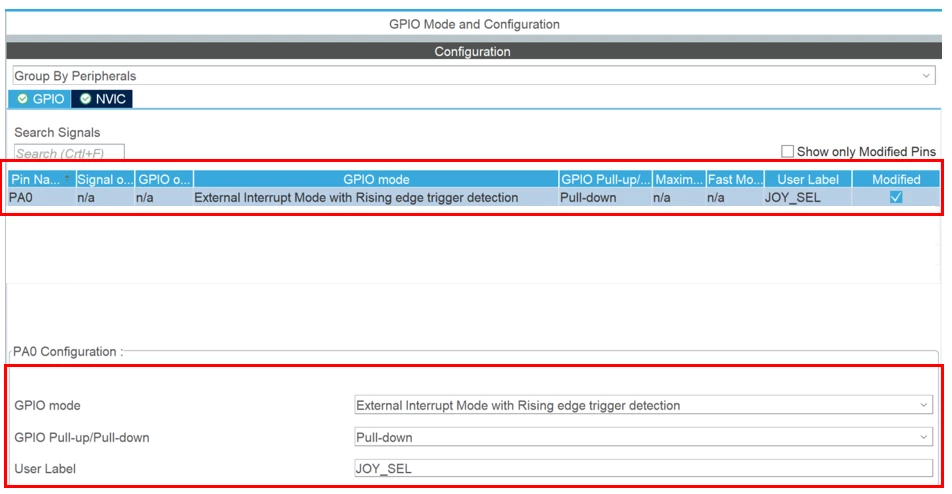The image size is (952, 494).
Task: Click the green check icon on GPIO tab
Action: coord(22,99)
